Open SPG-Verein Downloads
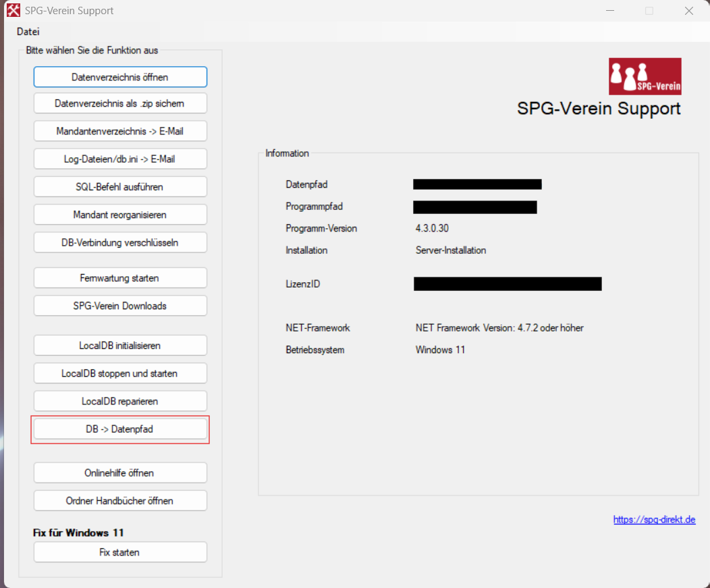 pos(120,306)
